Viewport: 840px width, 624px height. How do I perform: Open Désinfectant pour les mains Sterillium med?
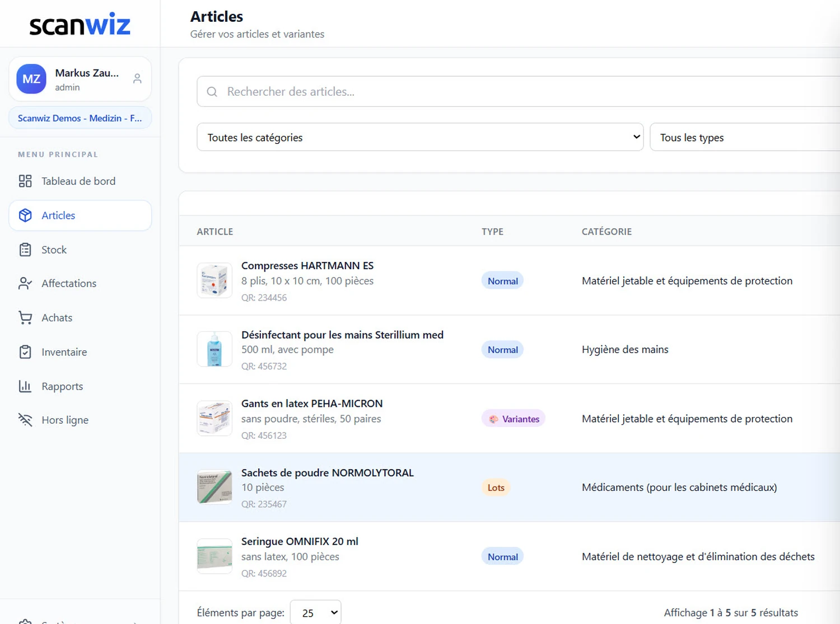pos(342,335)
